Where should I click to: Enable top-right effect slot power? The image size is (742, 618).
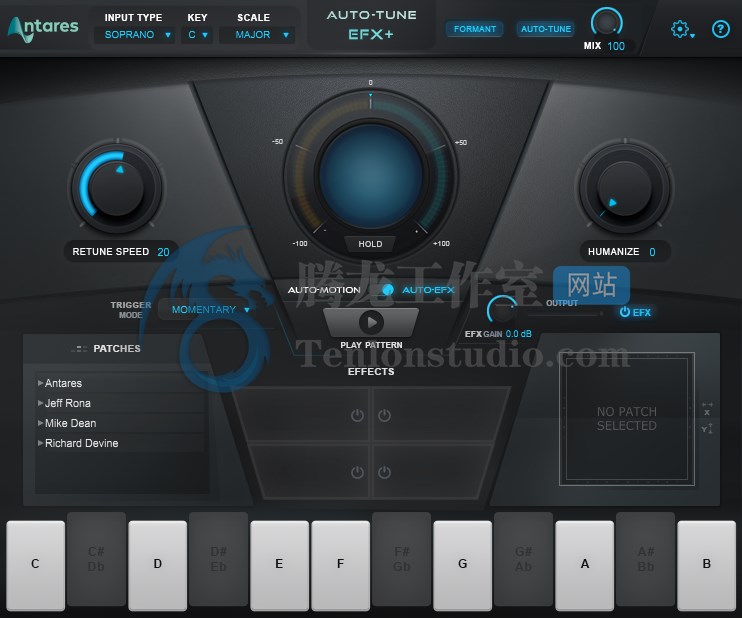pyautogui.click(x=384, y=415)
